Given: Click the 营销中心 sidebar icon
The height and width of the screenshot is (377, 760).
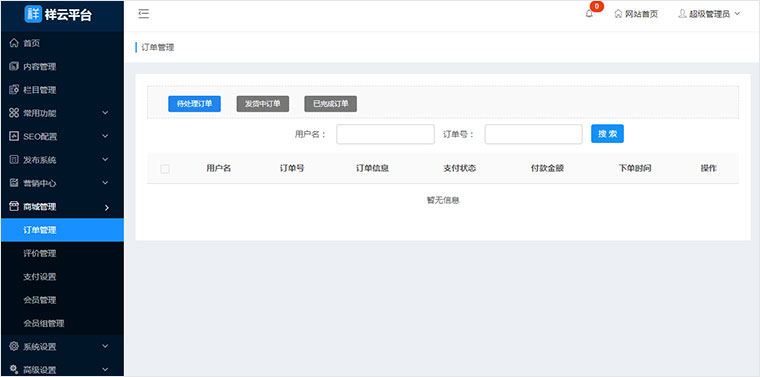Looking at the screenshot, I should coord(14,183).
